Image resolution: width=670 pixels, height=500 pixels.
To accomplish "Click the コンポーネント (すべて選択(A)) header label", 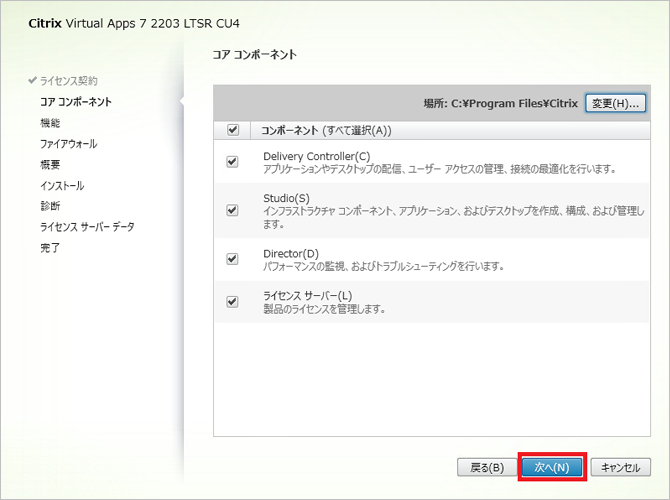I will click(x=326, y=130).
